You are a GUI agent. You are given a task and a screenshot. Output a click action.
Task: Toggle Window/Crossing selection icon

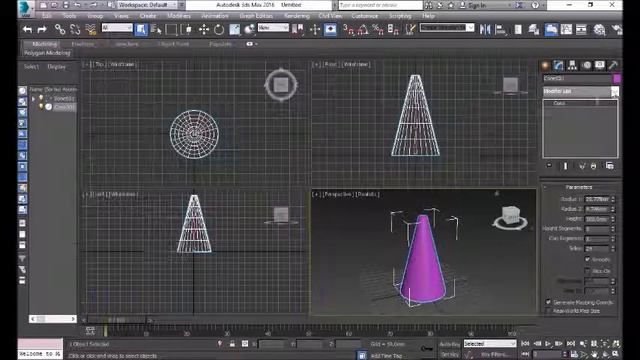pyautogui.click(x=187, y=29)
